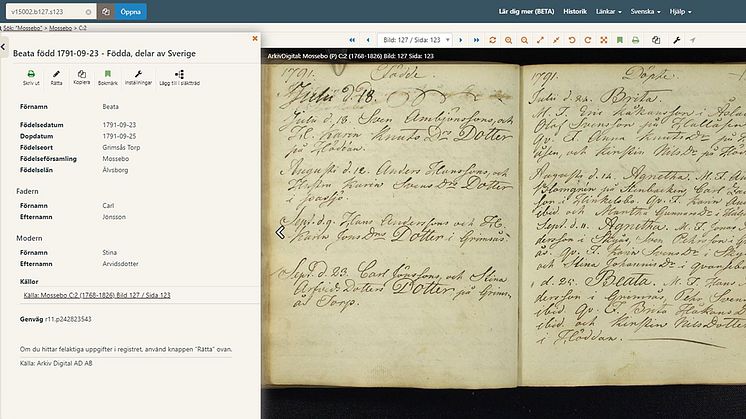
Task: Open the Bild 127 / Sida 123 page dropdown
Action: tap(415, 40)
